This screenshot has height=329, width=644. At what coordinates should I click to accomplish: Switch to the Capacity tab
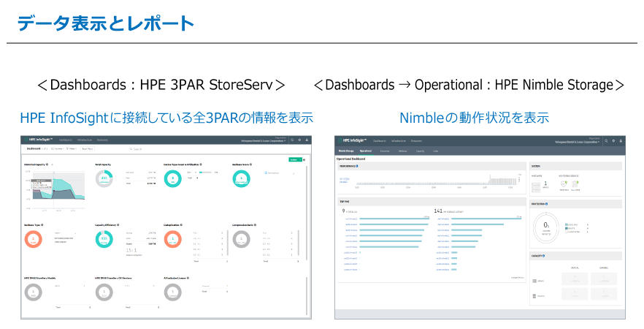click(420, 151)
